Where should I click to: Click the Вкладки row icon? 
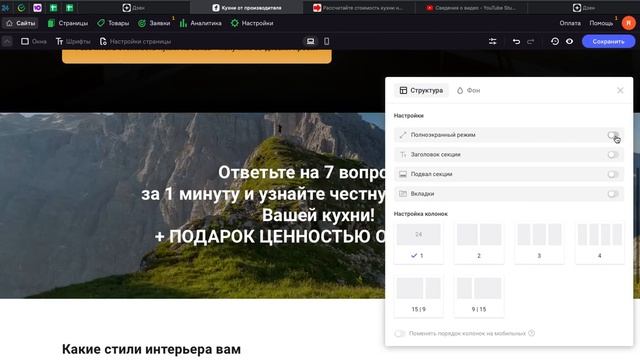(403, 194)
